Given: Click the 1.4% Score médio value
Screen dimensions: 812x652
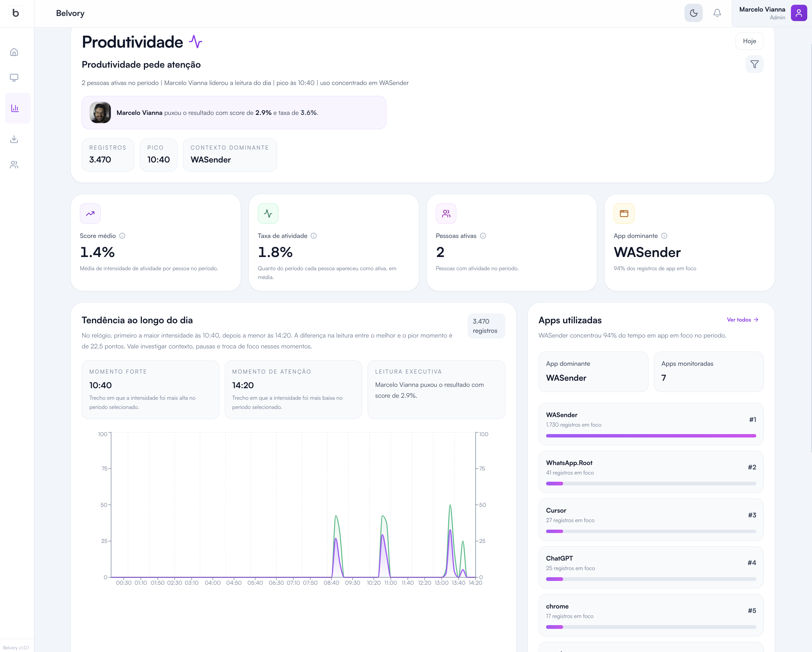Looking at the screenshot, I should coord(97,252).
